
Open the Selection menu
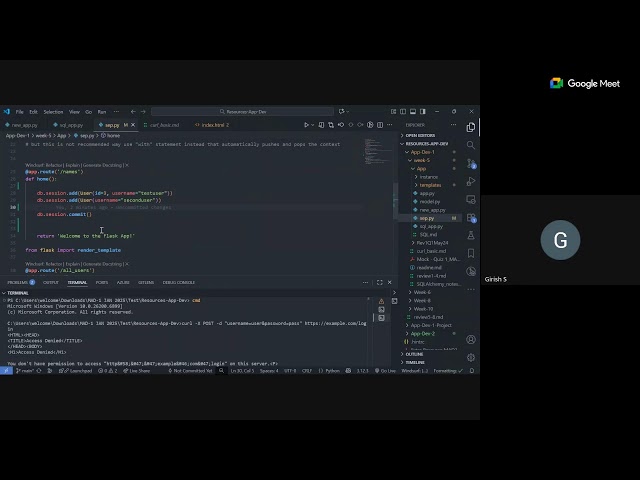pos(53,112)
